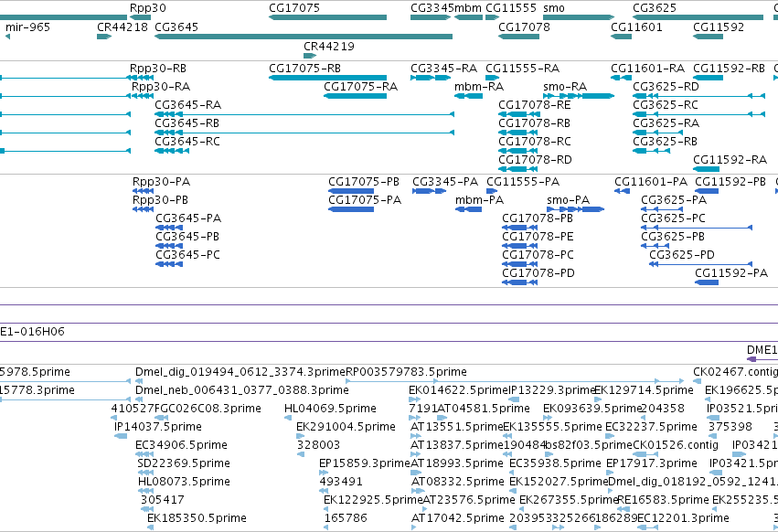Open transcript smo-RA
The width and height of the screenshot is (778, 532).
565,87
